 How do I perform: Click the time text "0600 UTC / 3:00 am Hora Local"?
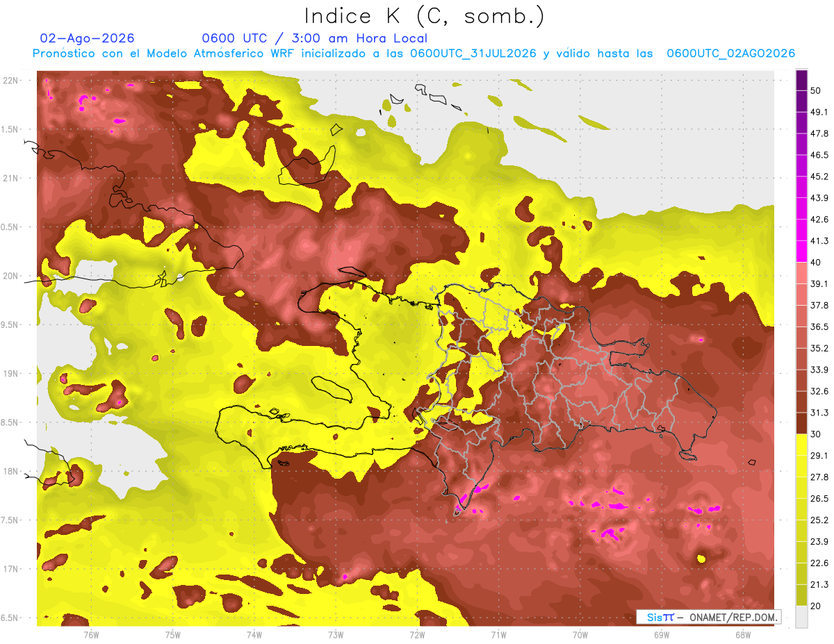(x=314, y=38)
